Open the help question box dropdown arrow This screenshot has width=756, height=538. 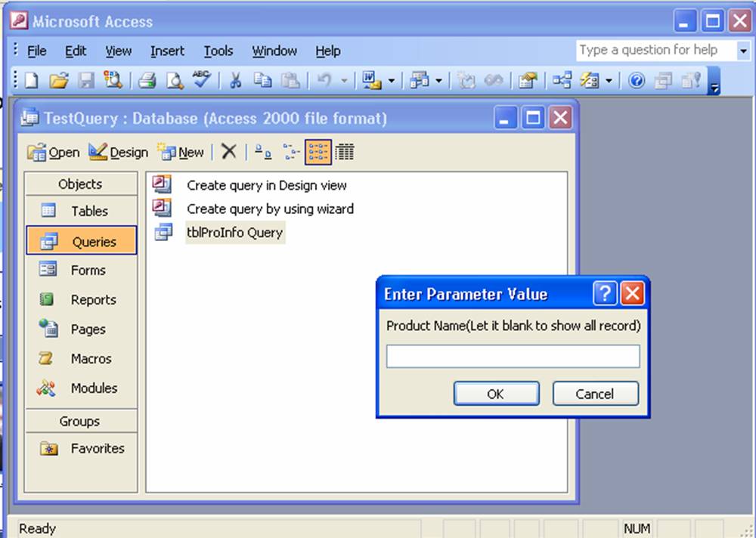click(x=743, y=50)
